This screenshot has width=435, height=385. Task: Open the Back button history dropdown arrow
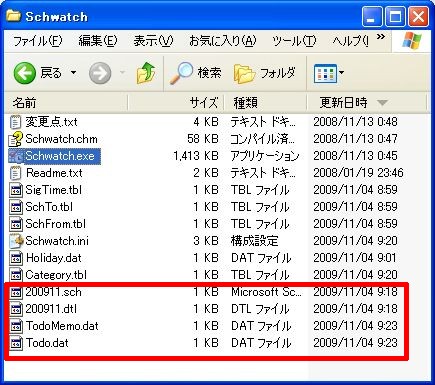[x=73, y=72]
